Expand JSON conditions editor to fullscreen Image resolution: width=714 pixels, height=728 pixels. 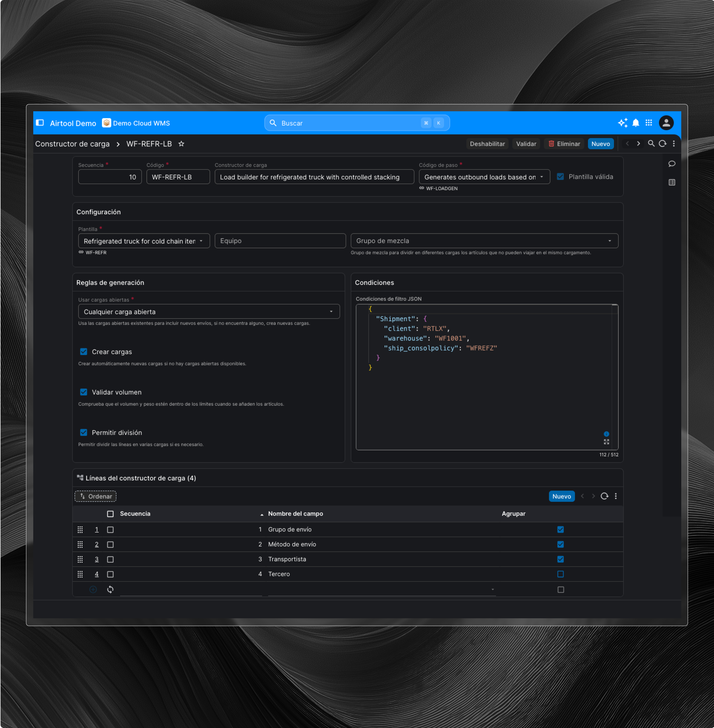click(x=606, y=442)
